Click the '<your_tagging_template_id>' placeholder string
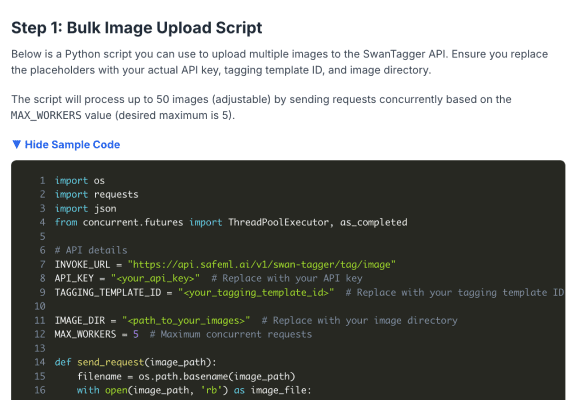This screenshot has width=576, height=400. tap(256, 292)
